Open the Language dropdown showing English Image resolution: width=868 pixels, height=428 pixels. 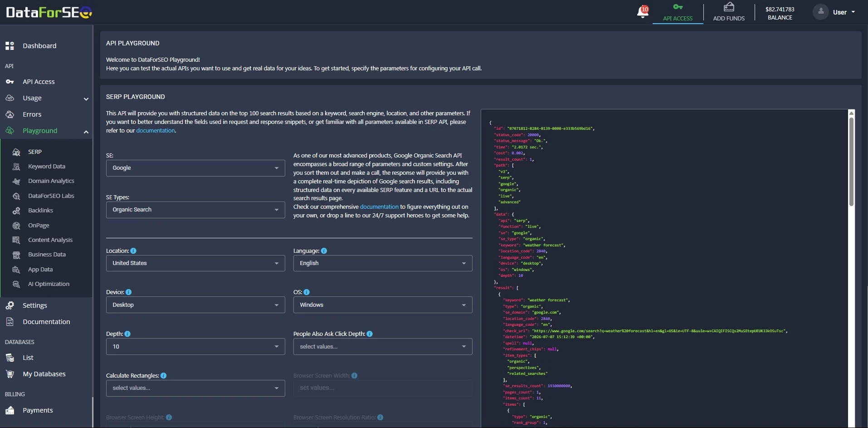383,263
